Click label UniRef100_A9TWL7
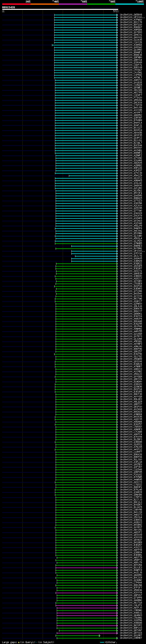Screen dimensions: 146x644 (131, 77)
